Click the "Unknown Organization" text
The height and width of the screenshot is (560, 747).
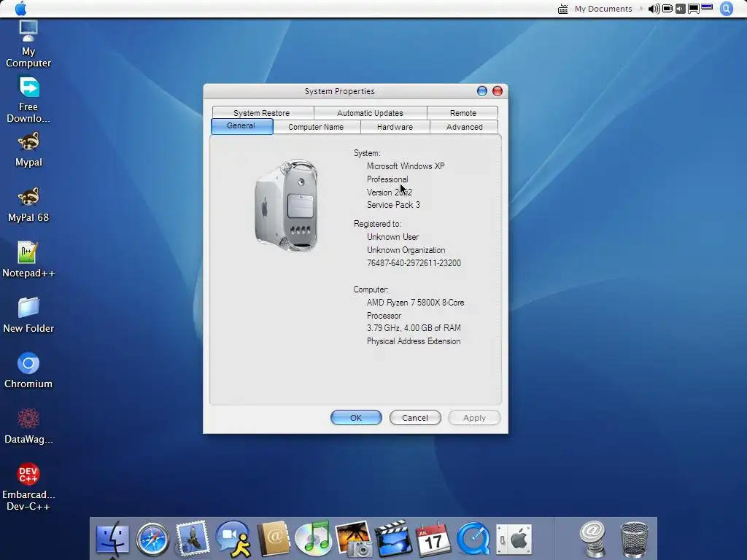coord(406,250)
